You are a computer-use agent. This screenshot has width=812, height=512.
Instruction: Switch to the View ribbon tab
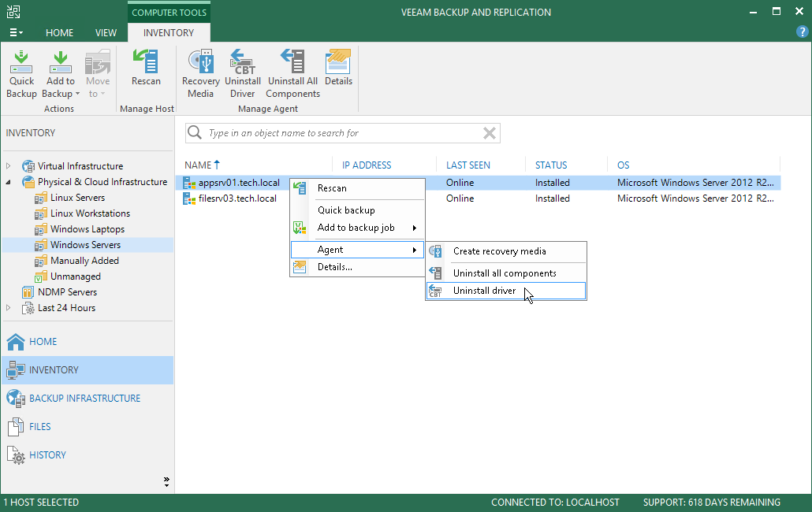[106, 32]
